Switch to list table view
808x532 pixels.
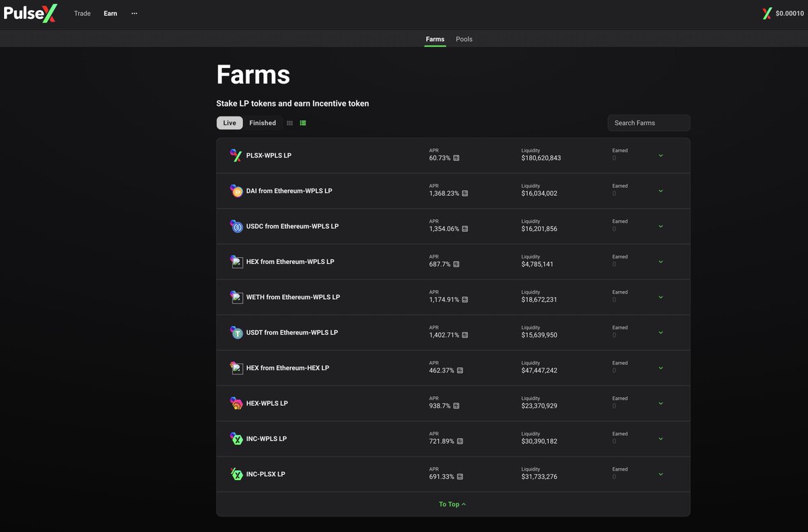tap(303, 123)
